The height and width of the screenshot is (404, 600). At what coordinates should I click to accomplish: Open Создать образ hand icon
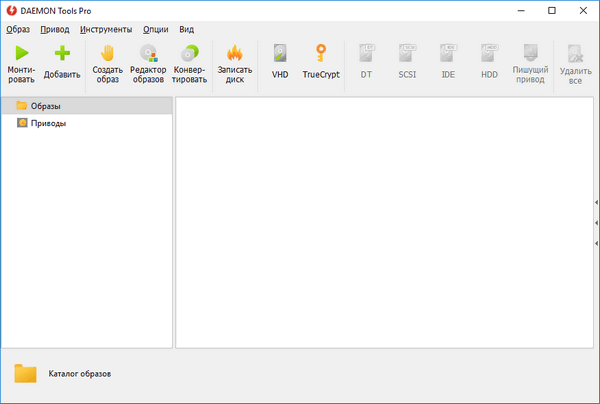[x=108, y=53]
